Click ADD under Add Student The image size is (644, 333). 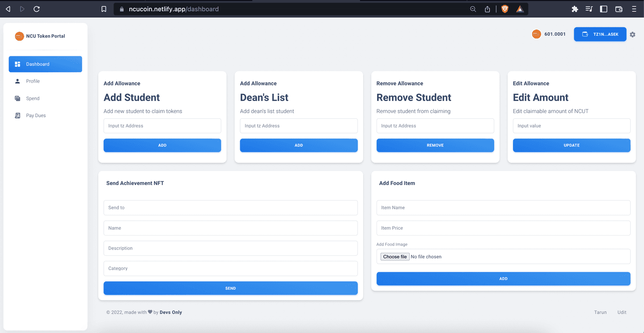162,145
